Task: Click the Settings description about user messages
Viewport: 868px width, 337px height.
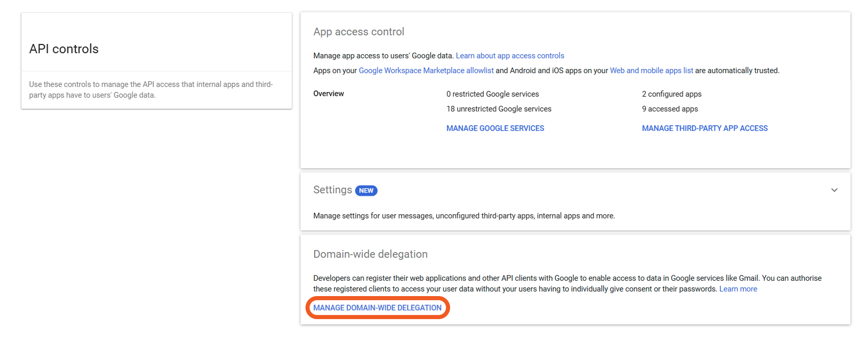Action: (464, 216)
